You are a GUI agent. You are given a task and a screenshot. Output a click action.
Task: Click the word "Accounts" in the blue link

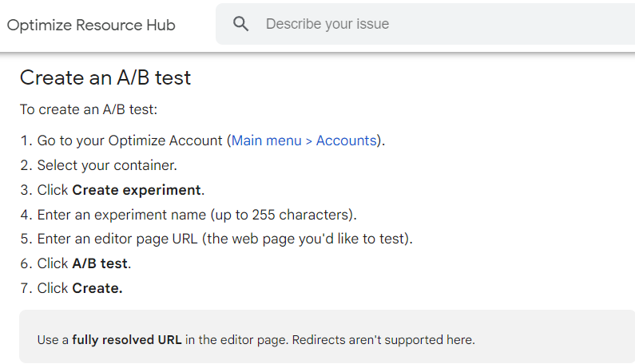coord(346,140)
